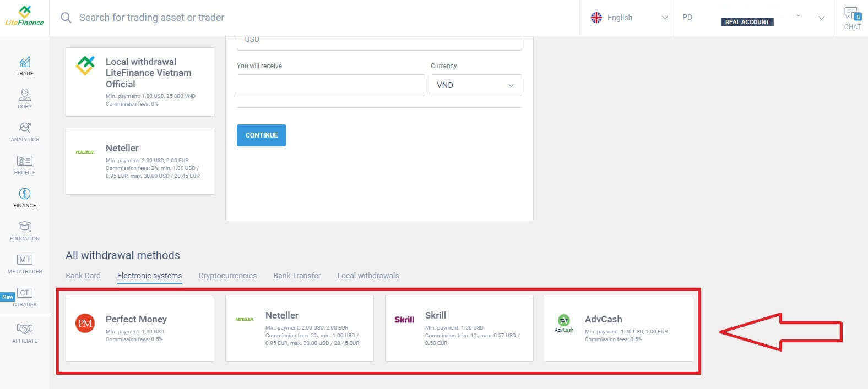Click the Continue button
Viewport: 868px width, 389px height.
pyautogui.click(x=262, y=135)
